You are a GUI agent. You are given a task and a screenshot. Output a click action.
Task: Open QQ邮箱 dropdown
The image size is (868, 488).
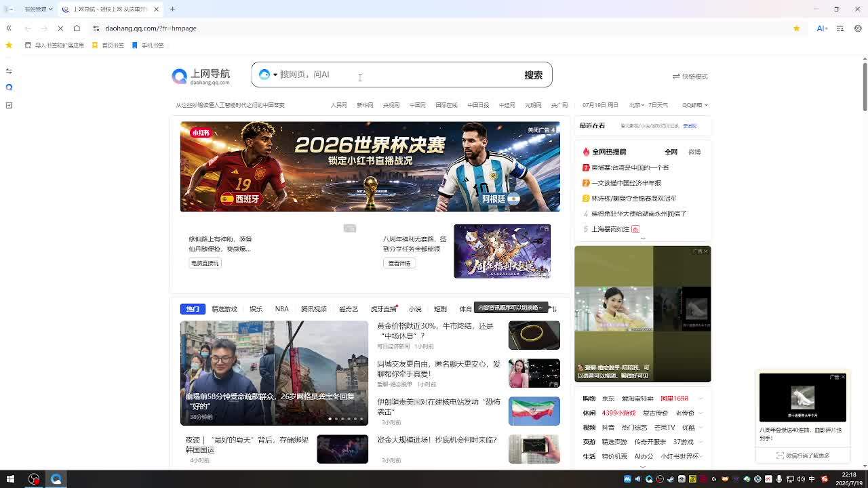point(695,105)
